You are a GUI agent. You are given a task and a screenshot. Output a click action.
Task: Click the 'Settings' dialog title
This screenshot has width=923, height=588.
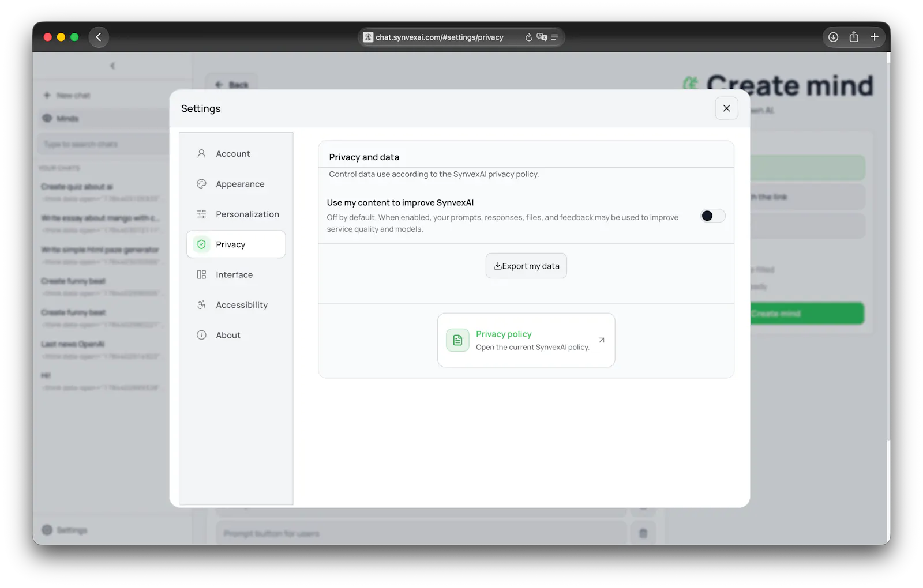click(x=201, y=108)
